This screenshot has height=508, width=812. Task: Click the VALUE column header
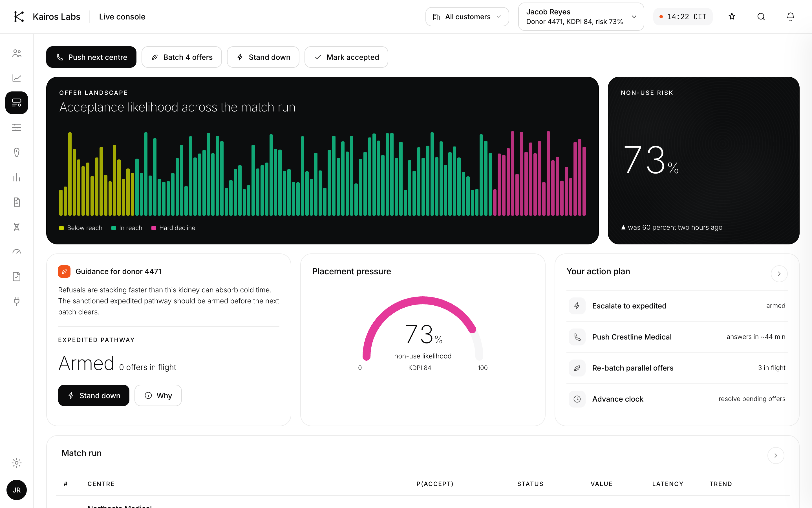coord(601,484)
